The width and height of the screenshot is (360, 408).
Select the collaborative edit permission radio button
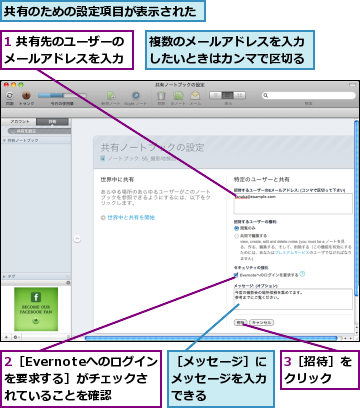236,236
